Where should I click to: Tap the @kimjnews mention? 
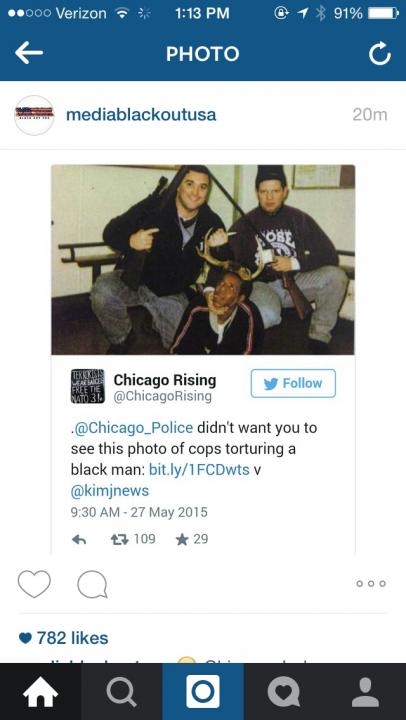[x=110, y=491]
